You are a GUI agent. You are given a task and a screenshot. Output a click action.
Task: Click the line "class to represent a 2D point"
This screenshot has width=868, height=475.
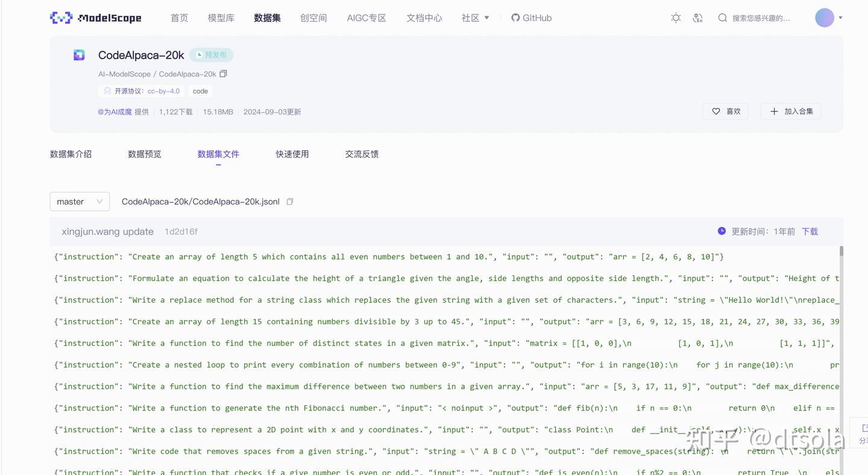click(447, 430)
